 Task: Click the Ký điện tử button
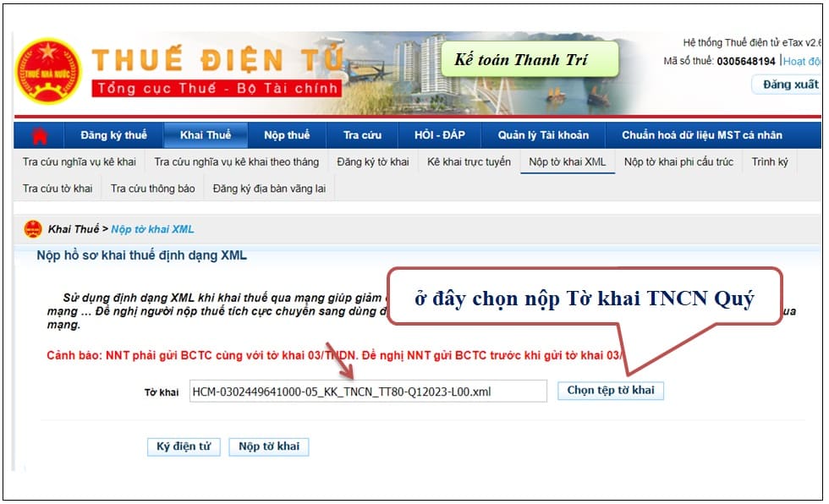(184, 447)
